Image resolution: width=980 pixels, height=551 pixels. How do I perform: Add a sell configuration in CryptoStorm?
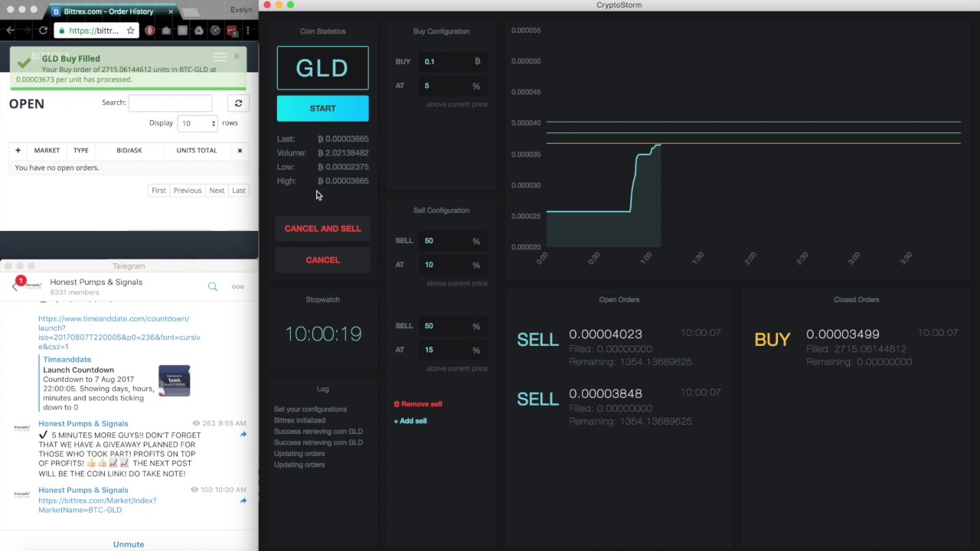pyautogui.click(x=410, y=421)
